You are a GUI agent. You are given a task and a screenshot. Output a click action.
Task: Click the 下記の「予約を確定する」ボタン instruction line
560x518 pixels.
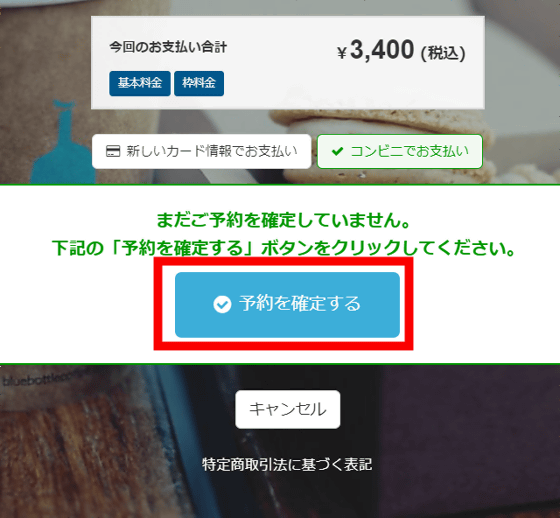[x=284, y=248]
